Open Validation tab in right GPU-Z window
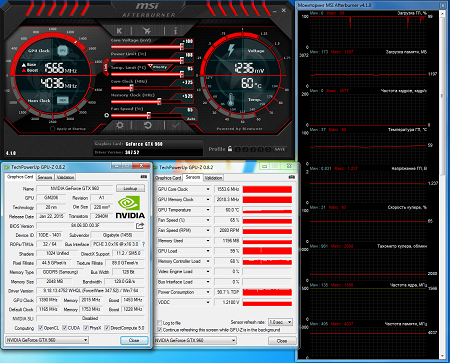The width and height of the screenshot is (450, 363). pos(213,178)
